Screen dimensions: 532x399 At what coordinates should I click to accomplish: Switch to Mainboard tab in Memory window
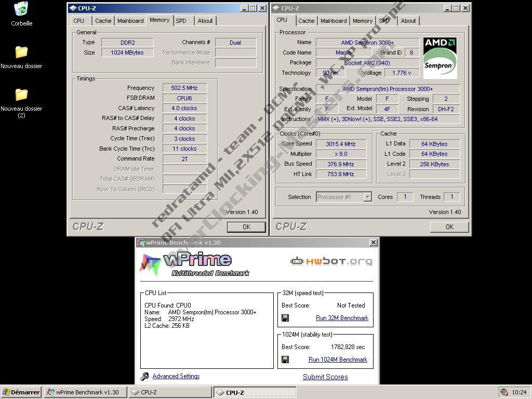click(x=130, y=21)
